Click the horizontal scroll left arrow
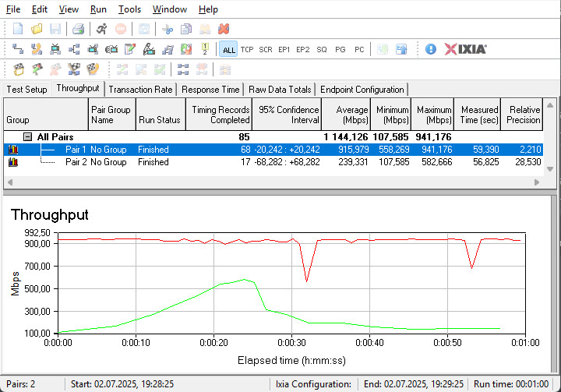 point(10,182)
